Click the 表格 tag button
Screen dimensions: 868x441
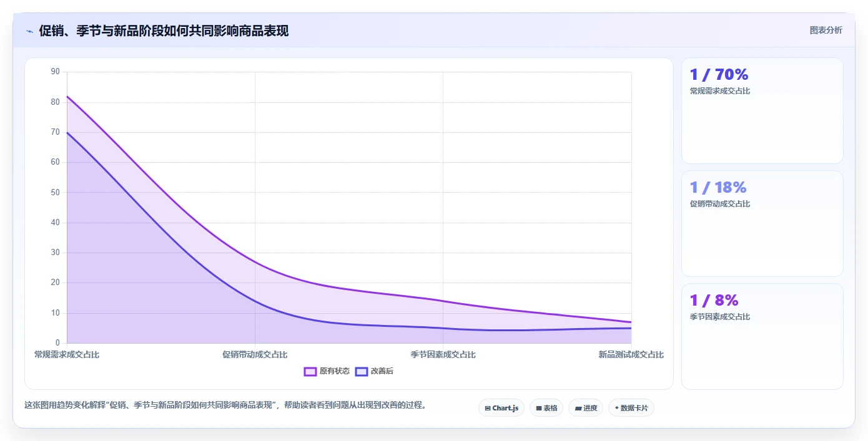(546, 408)
